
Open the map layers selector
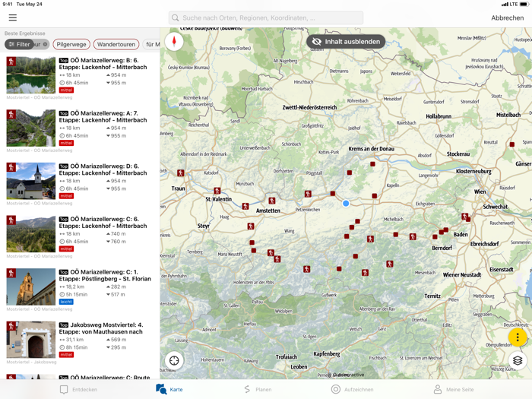coord(518,360)
